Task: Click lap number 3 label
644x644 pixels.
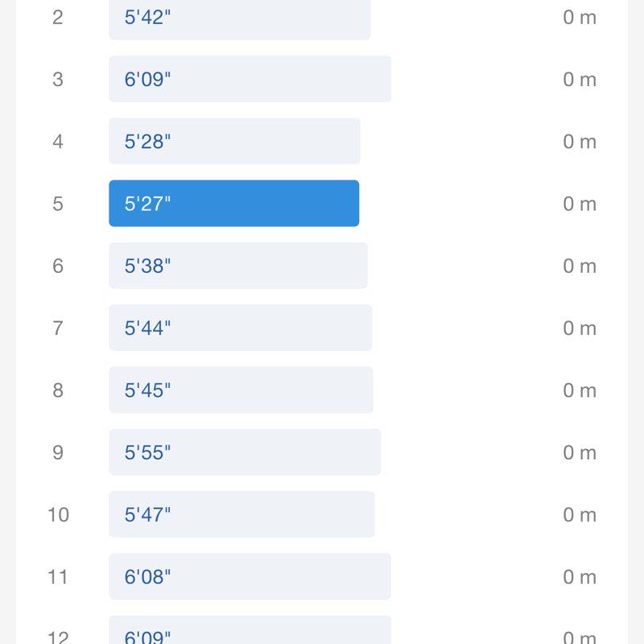Action: [58, 80]
